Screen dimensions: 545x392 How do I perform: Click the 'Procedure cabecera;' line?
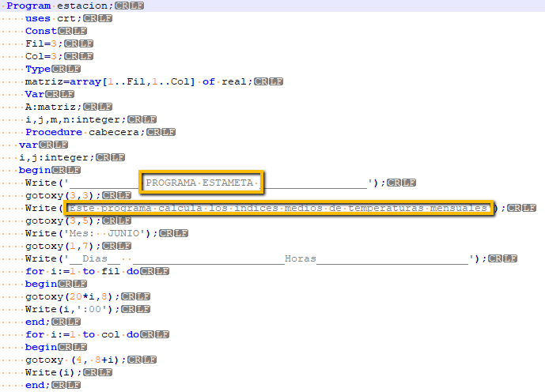pos(84,132)
